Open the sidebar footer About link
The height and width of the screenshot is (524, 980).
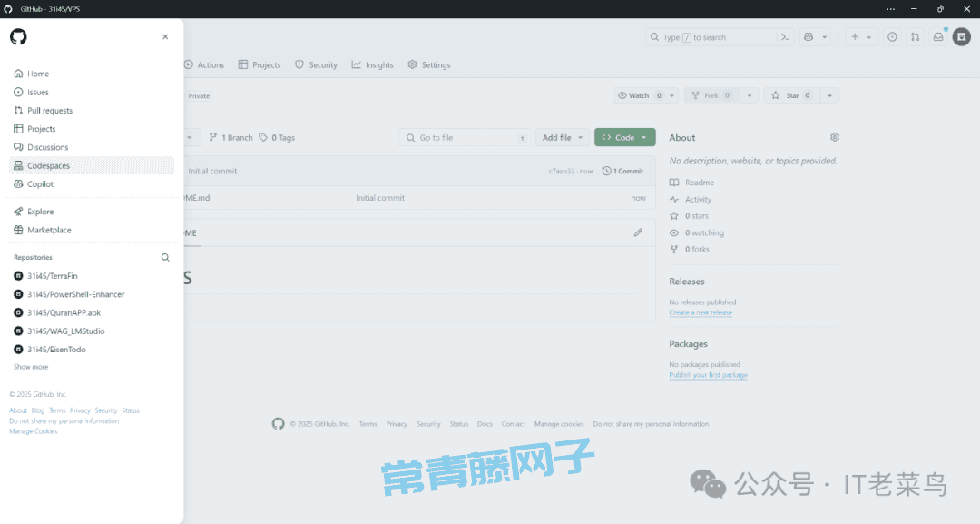18,410
